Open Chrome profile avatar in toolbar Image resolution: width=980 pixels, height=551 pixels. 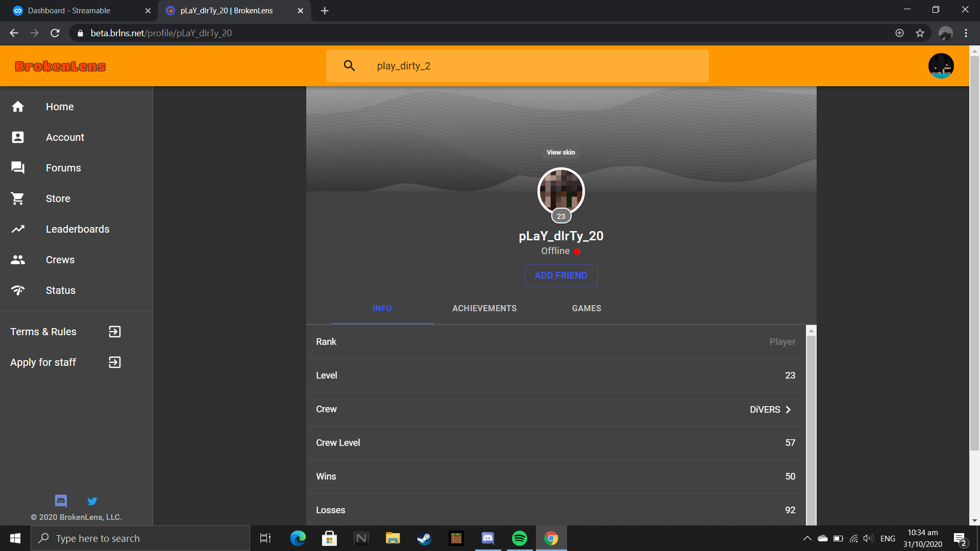[945, 33]
